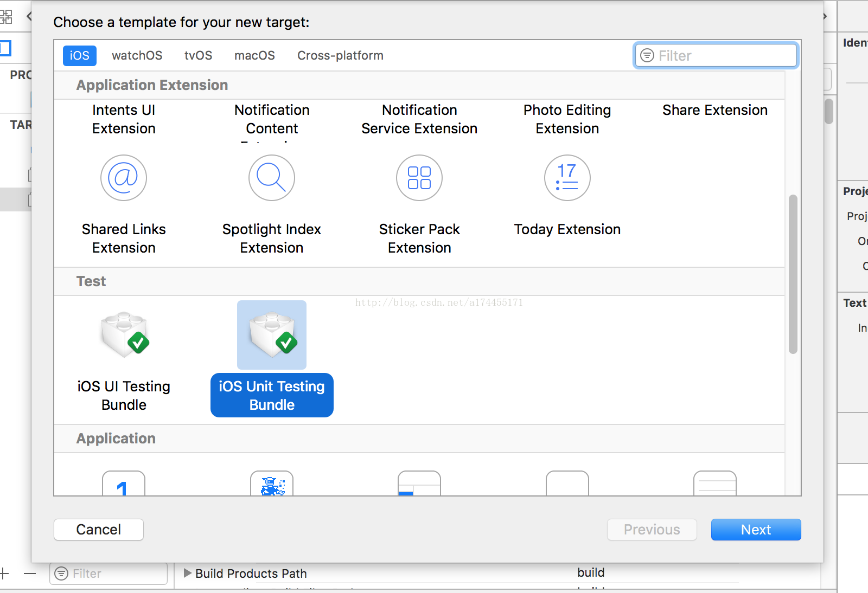The height and width of the screenshot is (593, 868).
Task: Click the Today Extension label
Action: tap(567, 229)
